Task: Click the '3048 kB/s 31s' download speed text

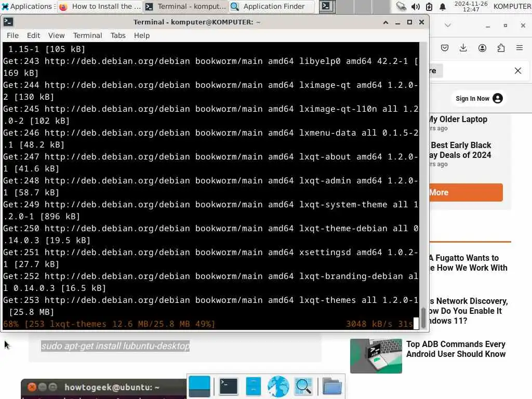Action: 379,324
